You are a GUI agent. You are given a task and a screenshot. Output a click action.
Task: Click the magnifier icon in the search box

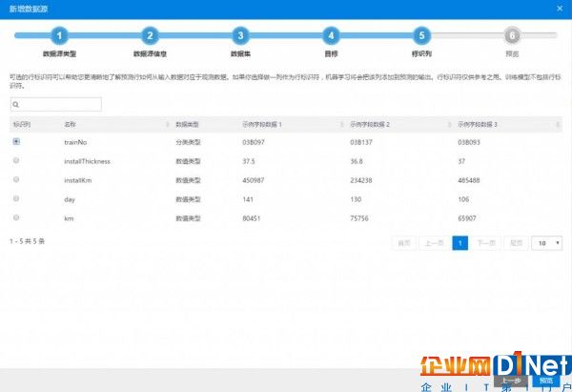15,105
